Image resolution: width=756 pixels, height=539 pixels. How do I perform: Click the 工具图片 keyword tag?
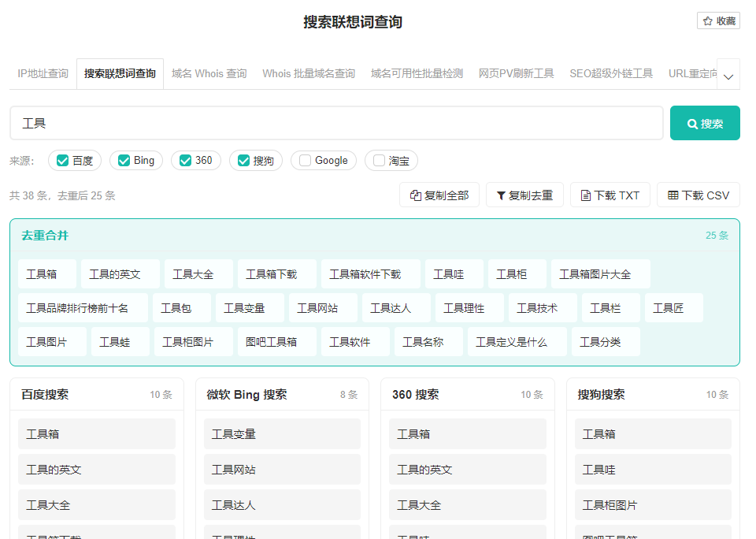tap(52, 342)
